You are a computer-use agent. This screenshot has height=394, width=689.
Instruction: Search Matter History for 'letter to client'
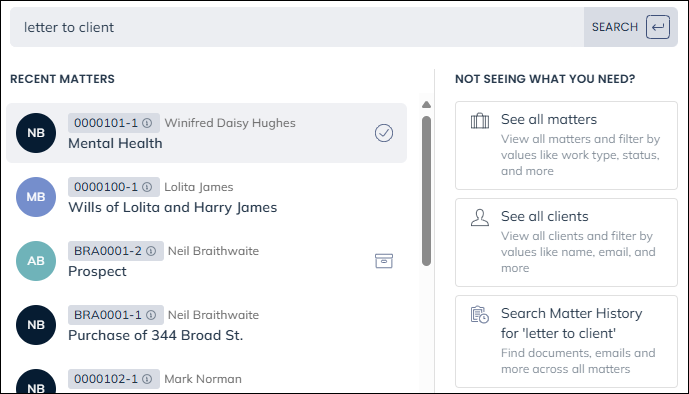tap(566, 341)
